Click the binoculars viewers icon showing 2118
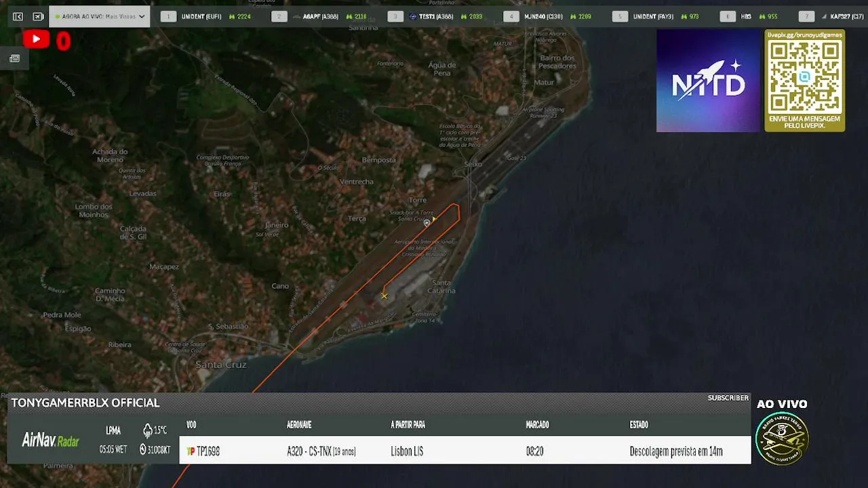The width and height of the screenshot is (868, 488). pyautogui.click(x=349, y=16)
